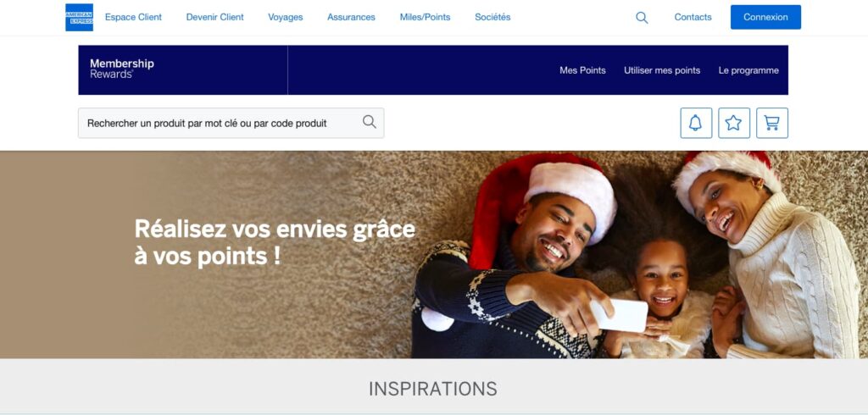The image size is (868, 415).
Task: Open site search via top magnifier icon
Action: point(642,18)
